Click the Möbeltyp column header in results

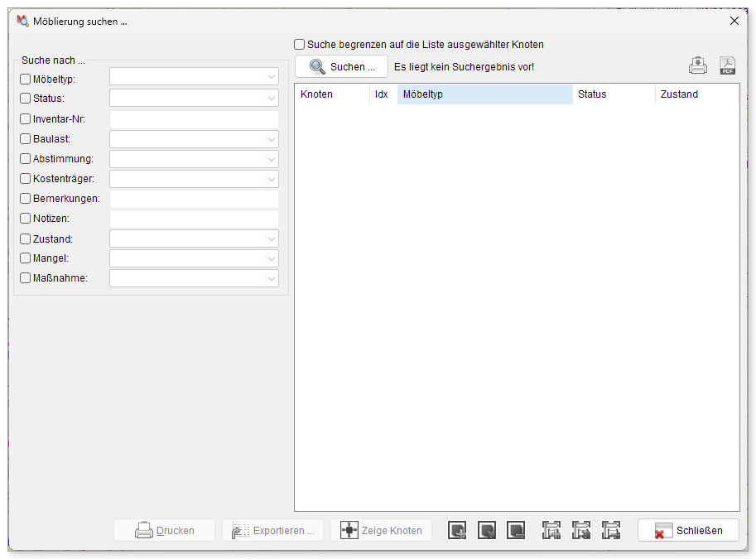pyautogui.click(x=485, y=94)
